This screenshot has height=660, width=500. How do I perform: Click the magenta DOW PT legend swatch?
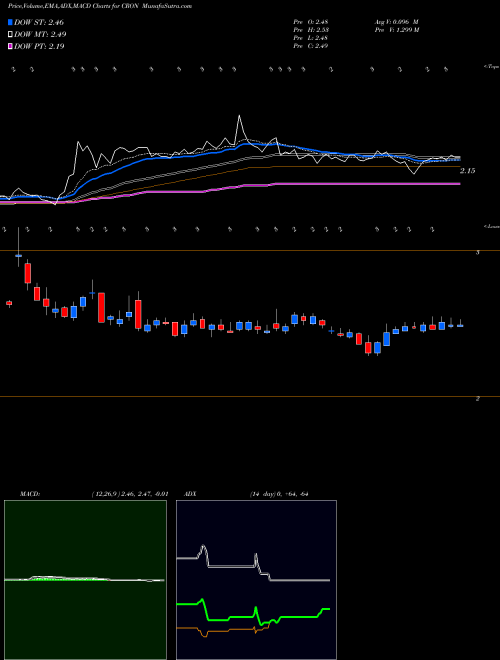pyautogui.click(x=10, y=46)
